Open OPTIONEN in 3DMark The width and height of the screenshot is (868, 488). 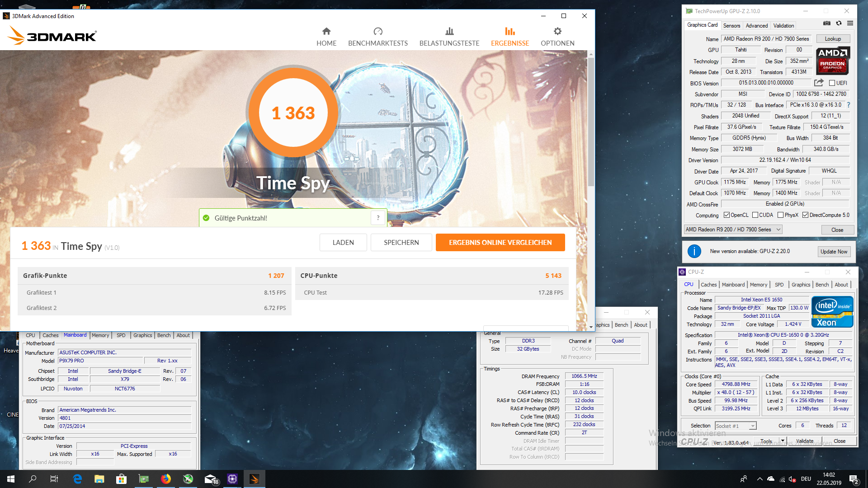pos(557,37)
